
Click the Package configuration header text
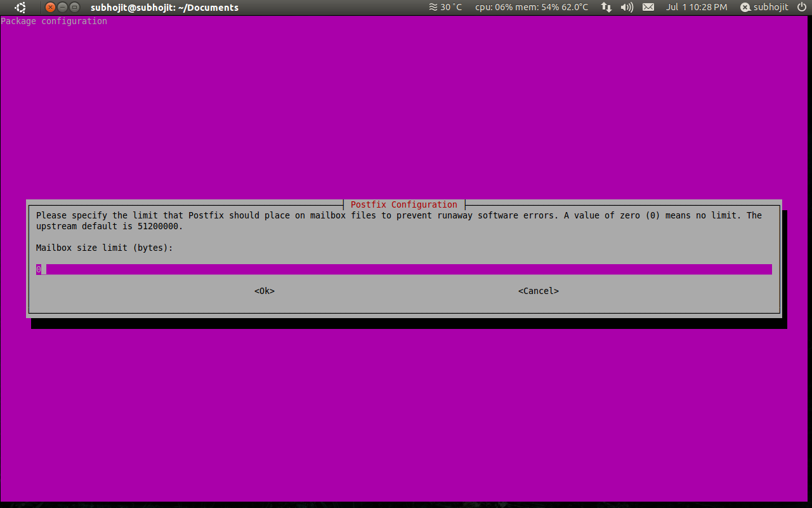[54, 21]
